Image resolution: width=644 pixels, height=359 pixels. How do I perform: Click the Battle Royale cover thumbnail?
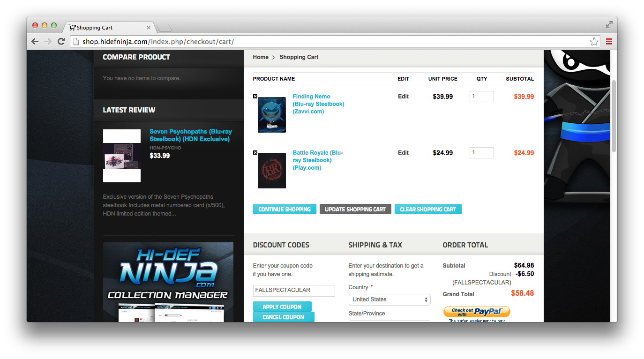click(x=272, y=171)
